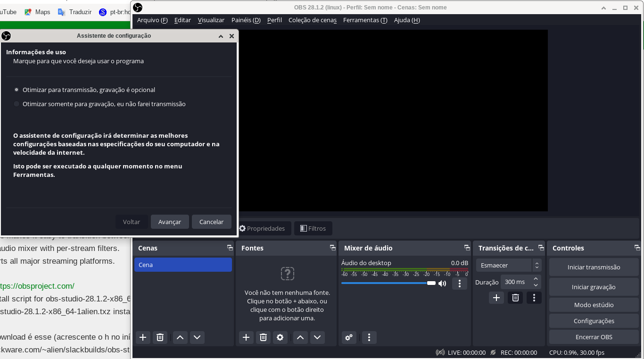Click the black preview canvas in OBS
Viewport: 644px width, 359px height.
393,120
